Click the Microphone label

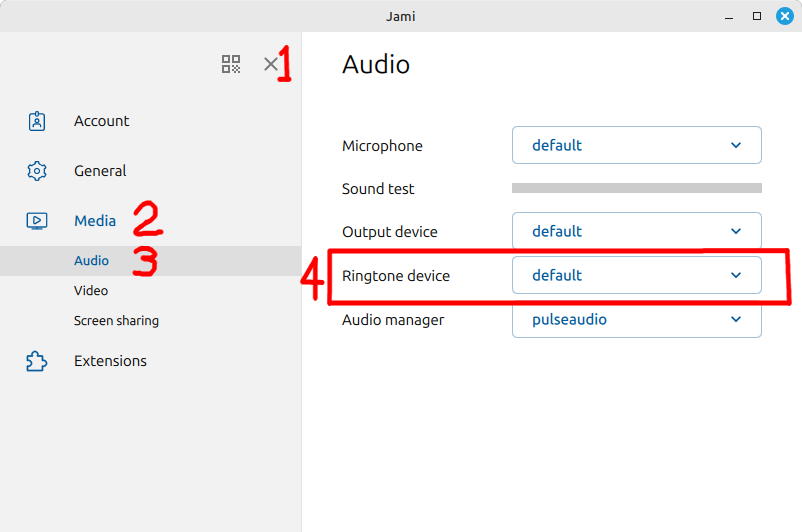pos(382,146)
